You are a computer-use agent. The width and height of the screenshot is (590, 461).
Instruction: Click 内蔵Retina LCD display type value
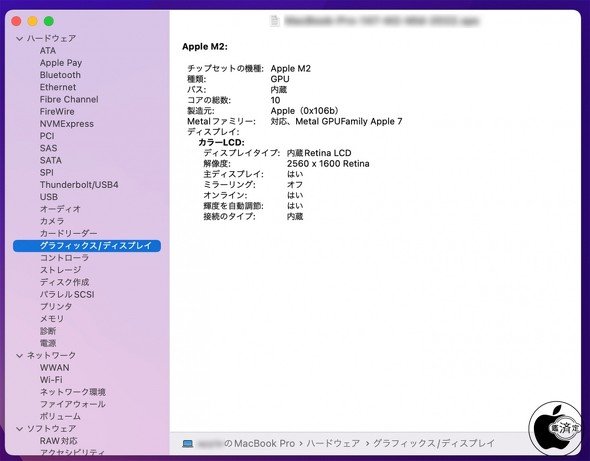tap(319, 153)
